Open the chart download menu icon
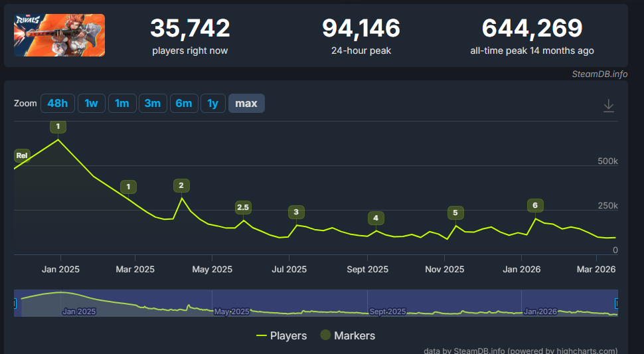The width and height of the screenshot is (644, 354). coord(608,106)
